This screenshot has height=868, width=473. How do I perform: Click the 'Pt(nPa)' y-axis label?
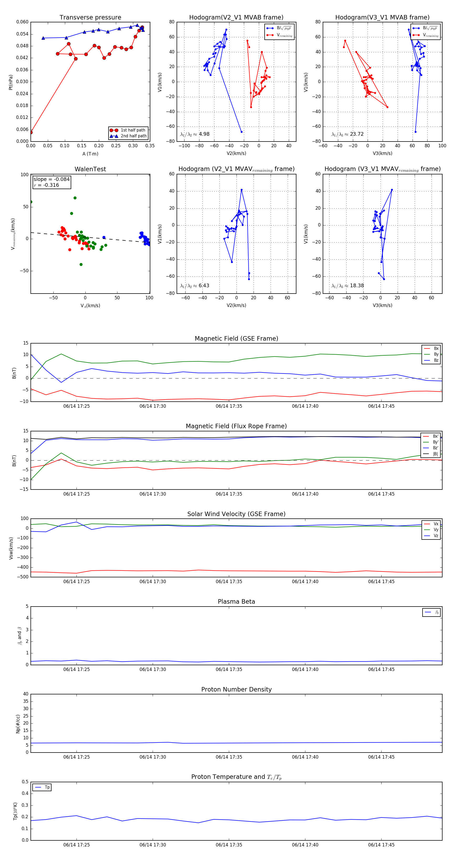[x=11, y=82]
